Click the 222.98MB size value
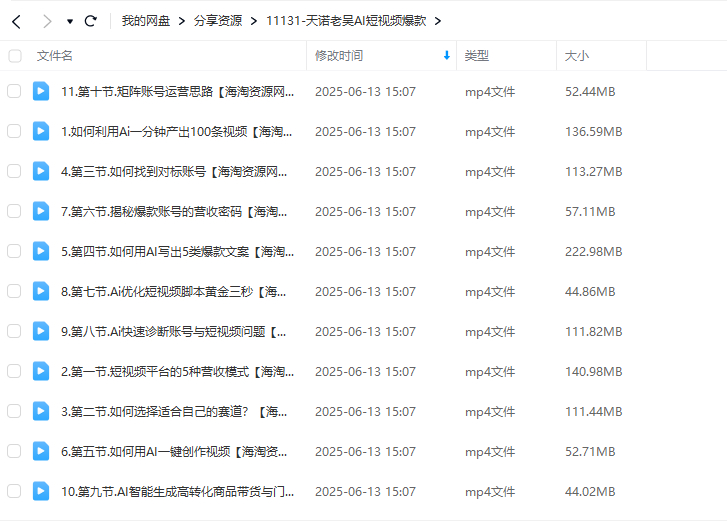The width and height of the screenshot is (727, 532). coord(593,251)
